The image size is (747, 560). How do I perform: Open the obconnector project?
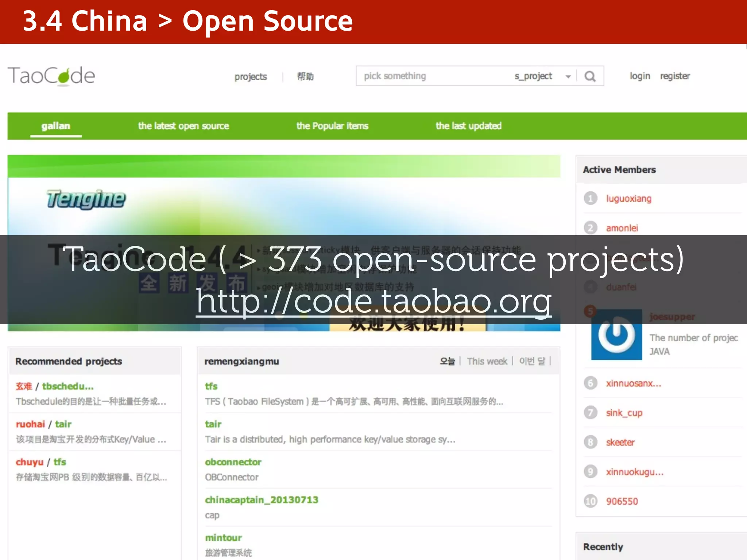[233, 462]
